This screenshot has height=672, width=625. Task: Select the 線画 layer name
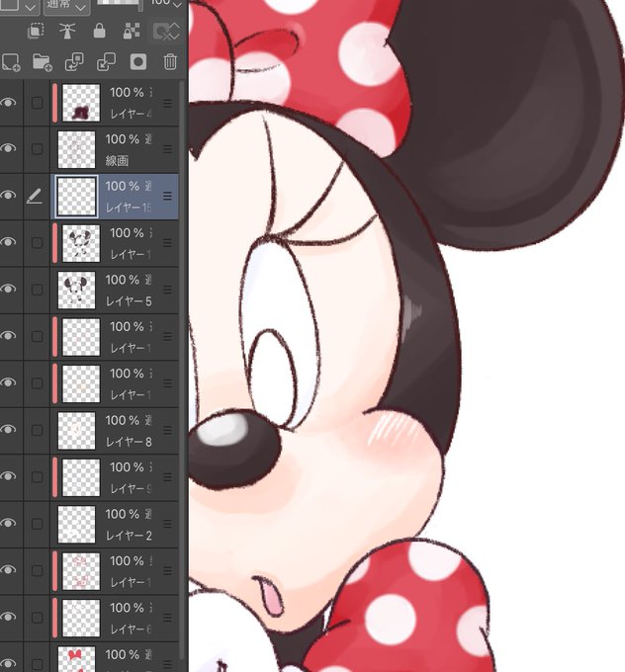coord(117,161)
